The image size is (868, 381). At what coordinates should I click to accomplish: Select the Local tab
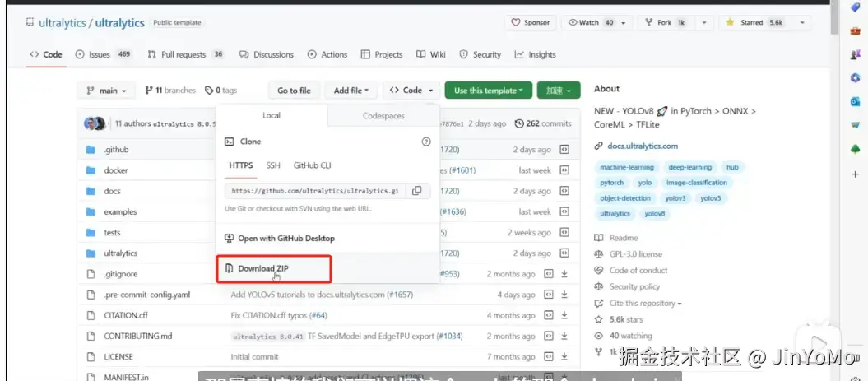point(272,116)
